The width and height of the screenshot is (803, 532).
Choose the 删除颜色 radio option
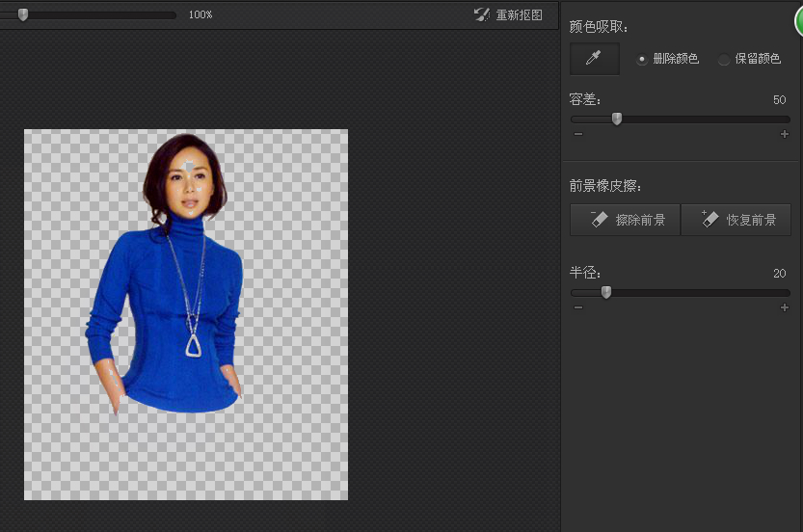click(x=667, y=59)
